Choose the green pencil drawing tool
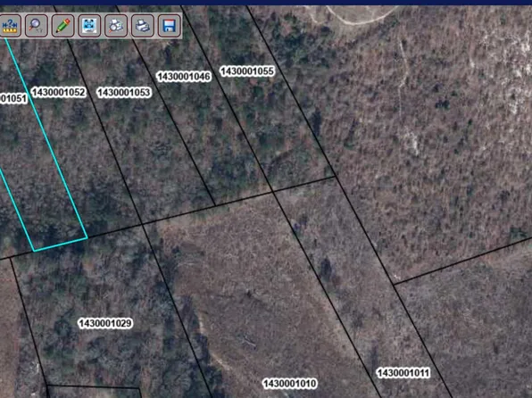This screenshot has width=532, height=398. (x=62, y=26)
